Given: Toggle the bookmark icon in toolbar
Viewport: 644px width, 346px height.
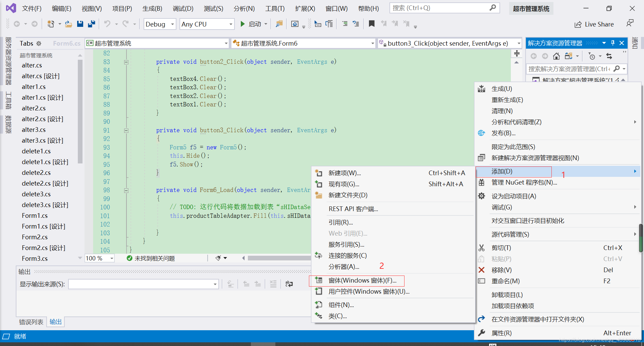Looking at the screenshot, I should [x=372, y=24].
